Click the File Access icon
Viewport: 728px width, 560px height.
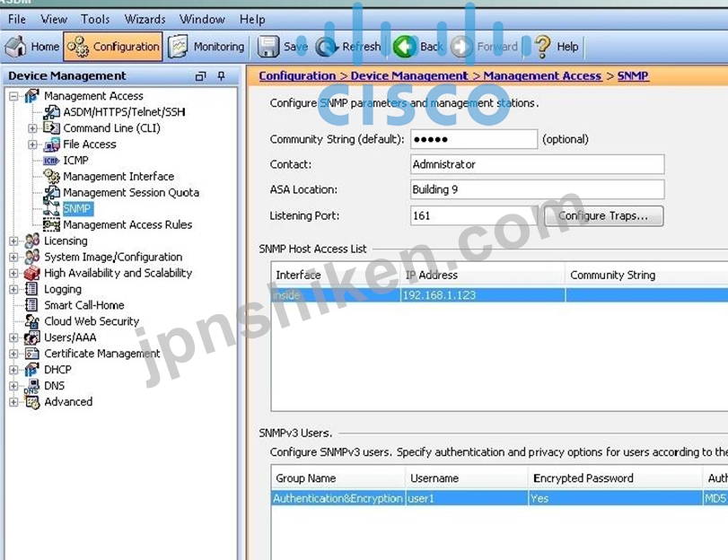tap(51, 144)
